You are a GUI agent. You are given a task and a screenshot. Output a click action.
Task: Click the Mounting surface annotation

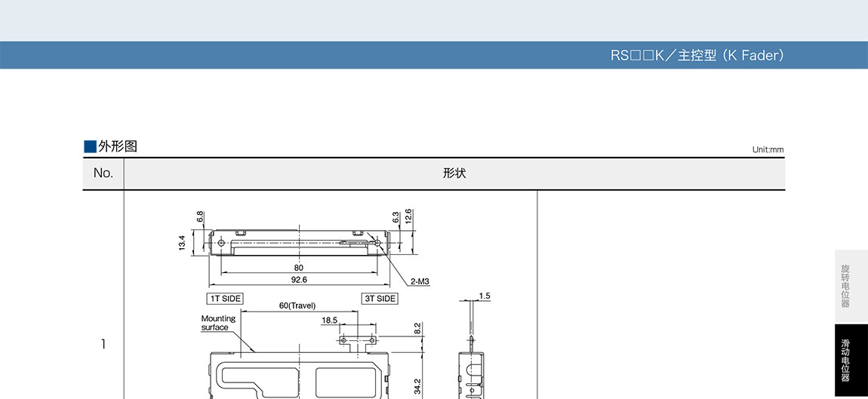(218, 323)
